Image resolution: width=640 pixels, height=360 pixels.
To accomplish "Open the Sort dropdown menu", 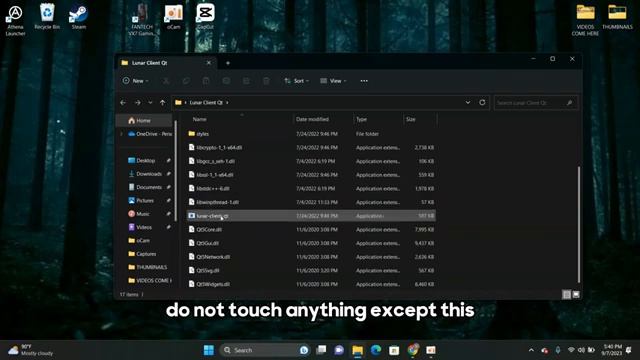I will point(296,81).
